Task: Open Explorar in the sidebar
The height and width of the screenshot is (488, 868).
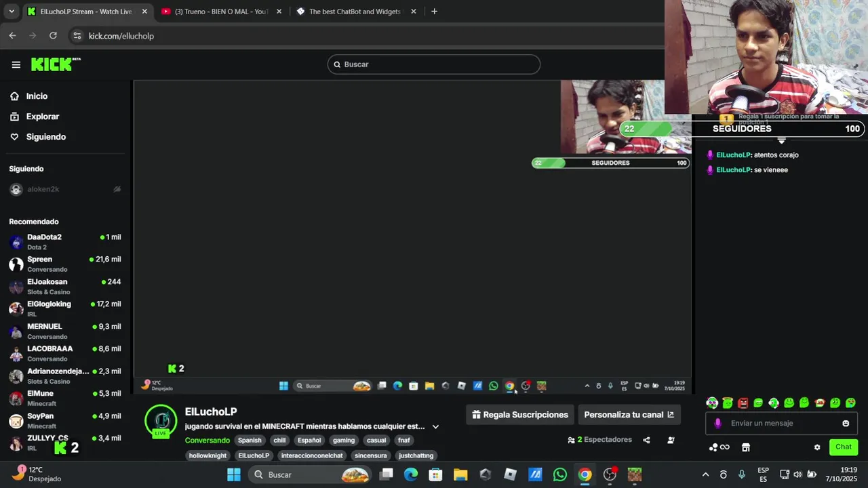Action: click(x=43, y=117)
